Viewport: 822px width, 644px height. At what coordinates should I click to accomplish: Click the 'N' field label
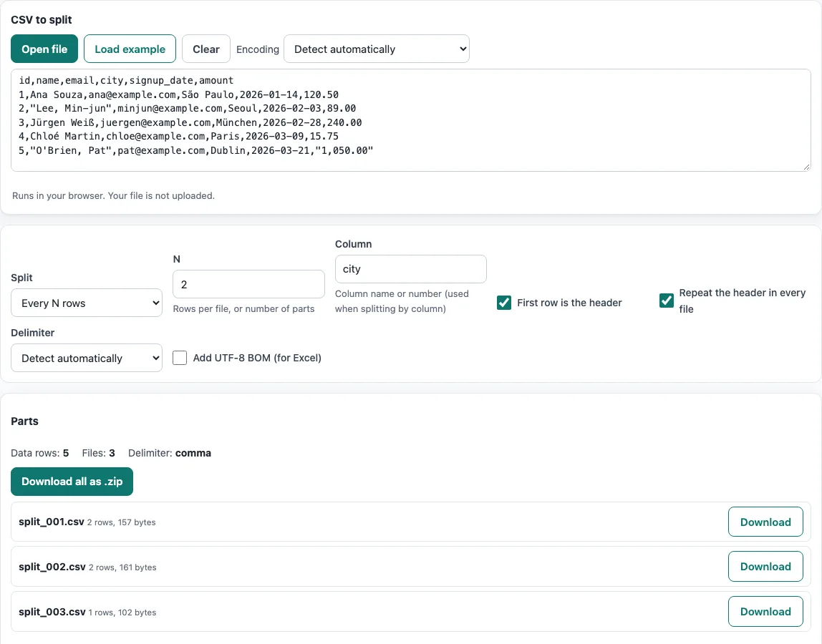[177, 259]
